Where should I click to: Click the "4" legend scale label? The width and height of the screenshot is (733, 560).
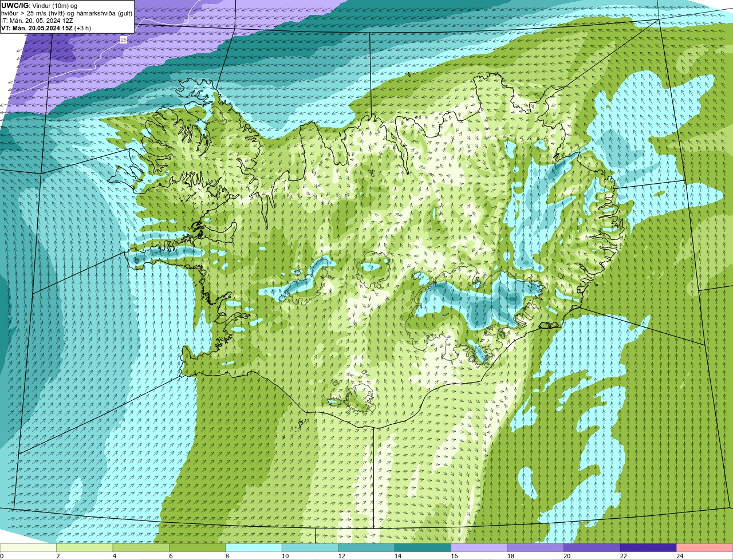tap(114, 556)
